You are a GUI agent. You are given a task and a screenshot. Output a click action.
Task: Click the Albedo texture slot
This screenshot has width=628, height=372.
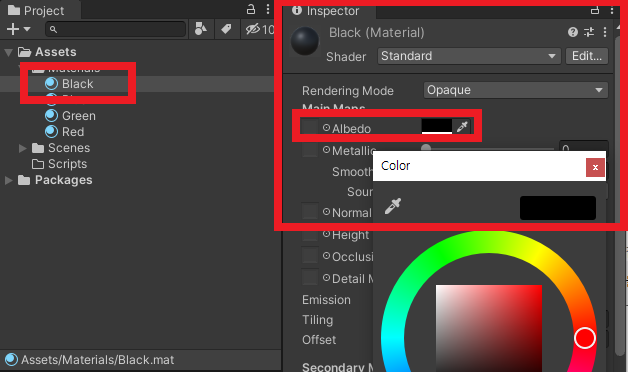click(x=310, y=127)
